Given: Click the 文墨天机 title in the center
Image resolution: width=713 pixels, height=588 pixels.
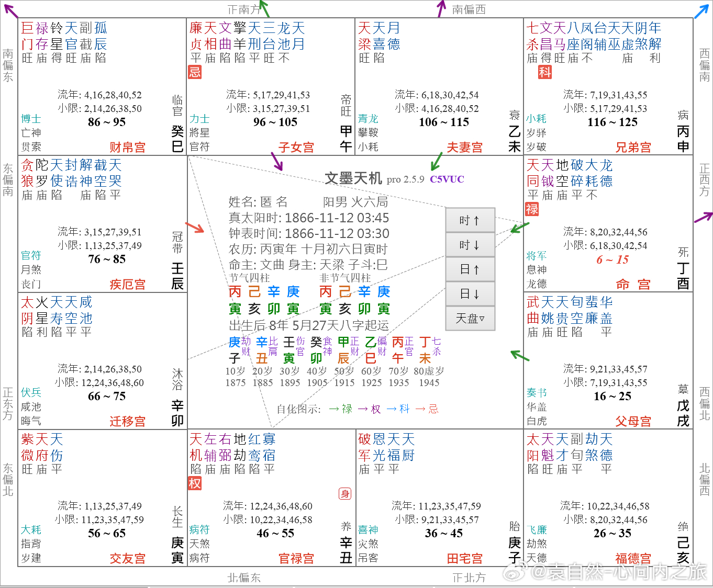Looking at the screenshot, I should coord(353,178).
